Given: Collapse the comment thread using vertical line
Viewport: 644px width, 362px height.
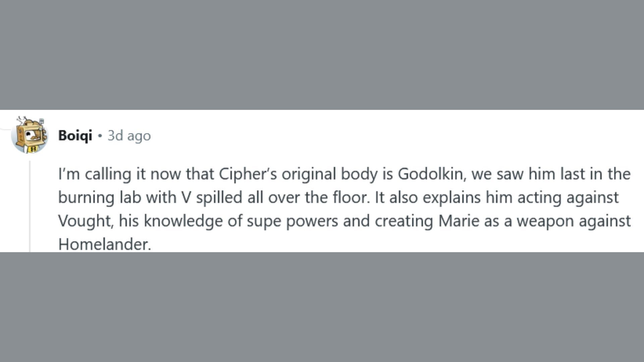Looking at the screenshot, I should coord(30,206).
